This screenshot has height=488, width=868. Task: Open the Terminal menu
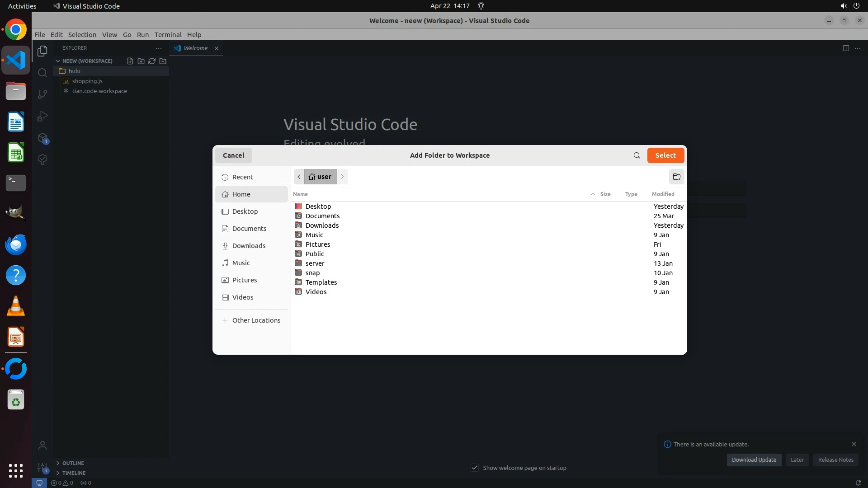tap(168, 35)
